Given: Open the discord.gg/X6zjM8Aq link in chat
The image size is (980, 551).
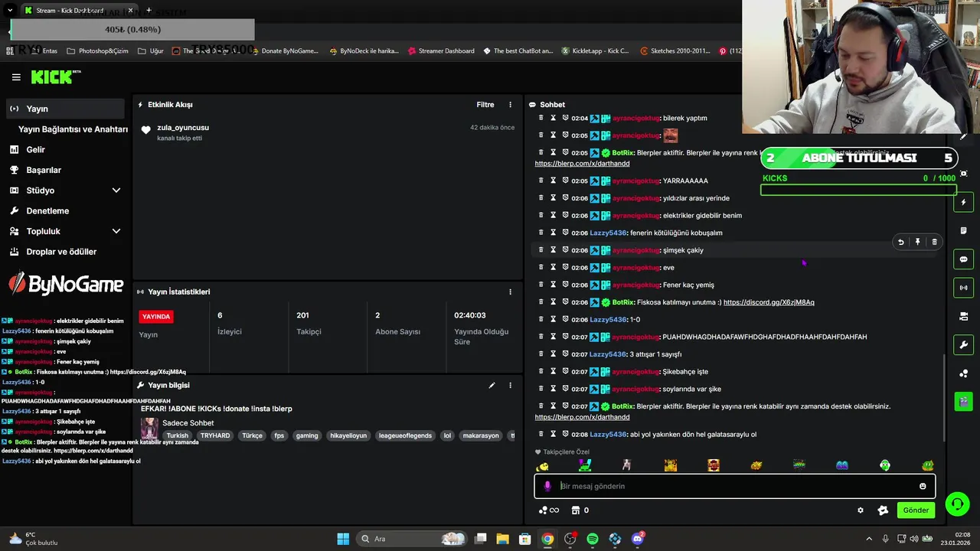Looking at the screenshot, I should pos(769,302).
